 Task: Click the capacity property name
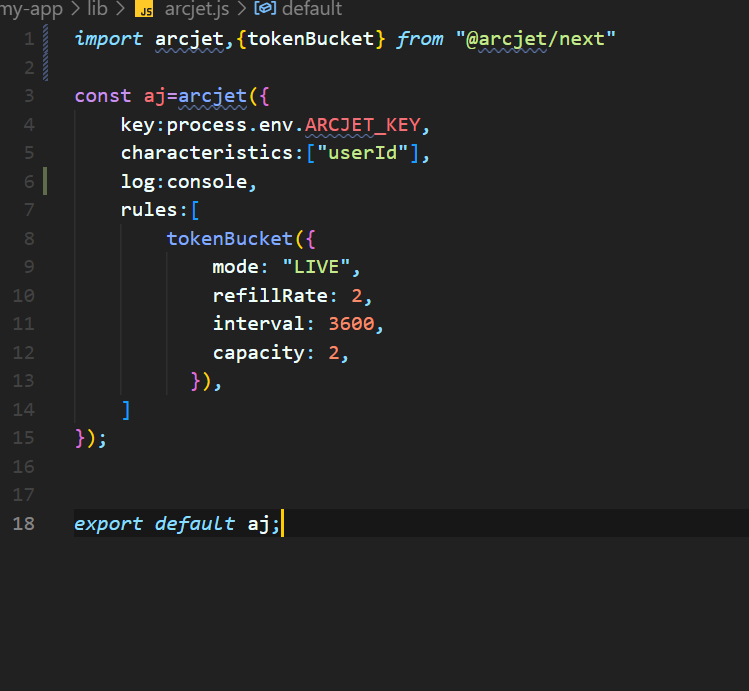[258, 353]
